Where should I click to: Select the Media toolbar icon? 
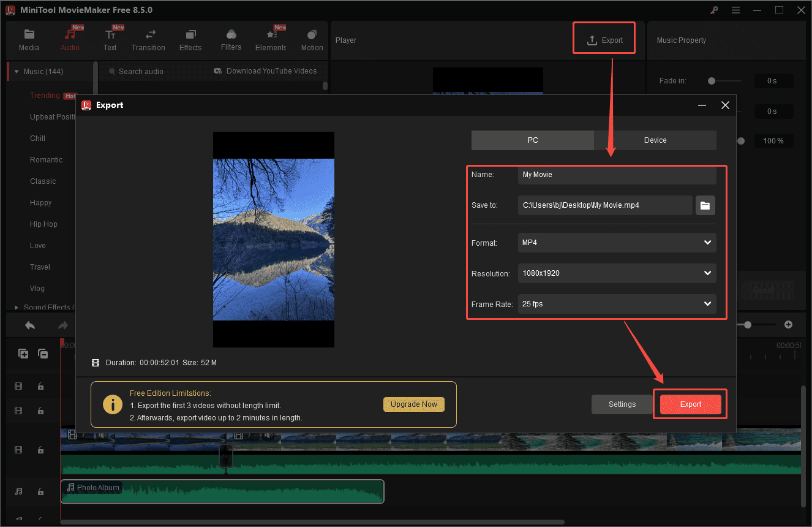(29, 39)
